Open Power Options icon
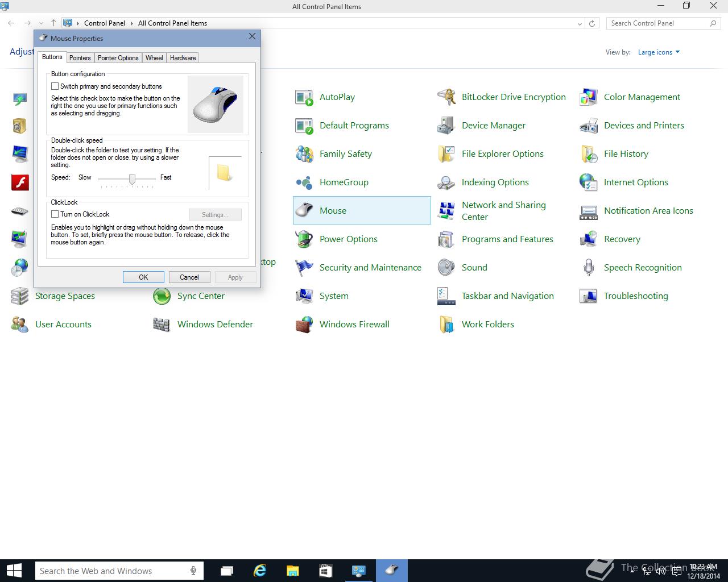Viewport: 728px width, 582px height. pos(304,239)
